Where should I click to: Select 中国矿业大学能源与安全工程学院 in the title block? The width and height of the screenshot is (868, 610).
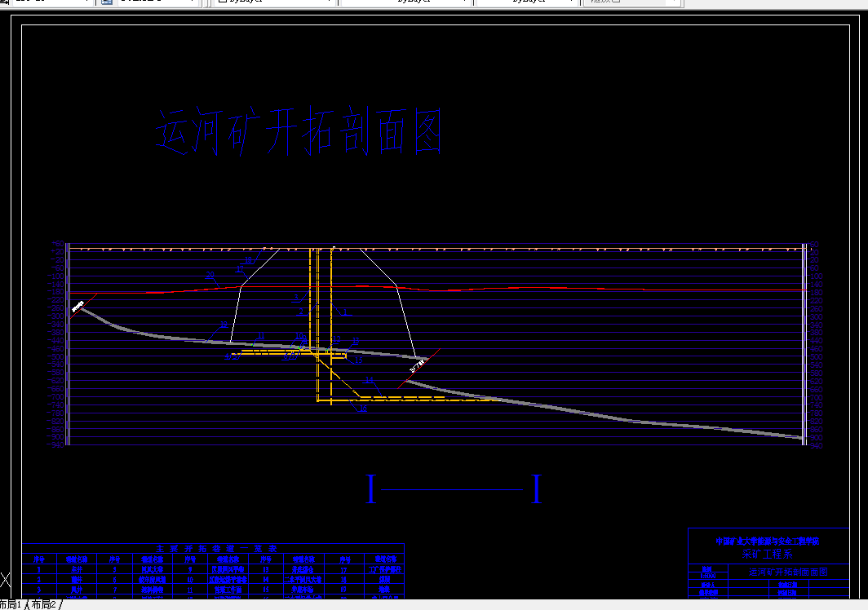pyautogui.click(x=767, y=541)
